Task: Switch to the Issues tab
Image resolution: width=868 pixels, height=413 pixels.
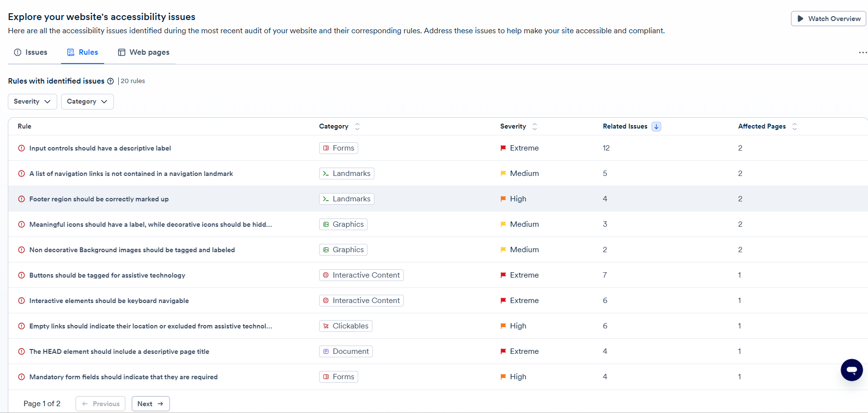Action: pos(31,52)
